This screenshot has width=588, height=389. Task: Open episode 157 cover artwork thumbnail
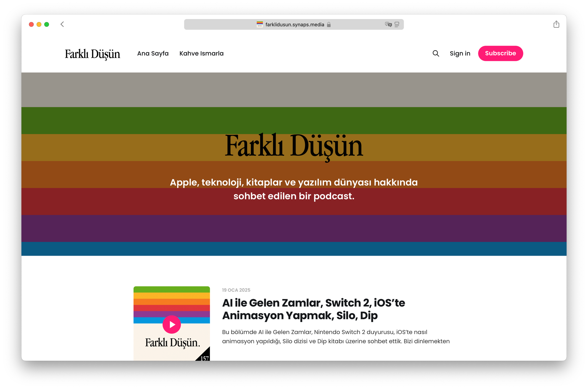172,323
